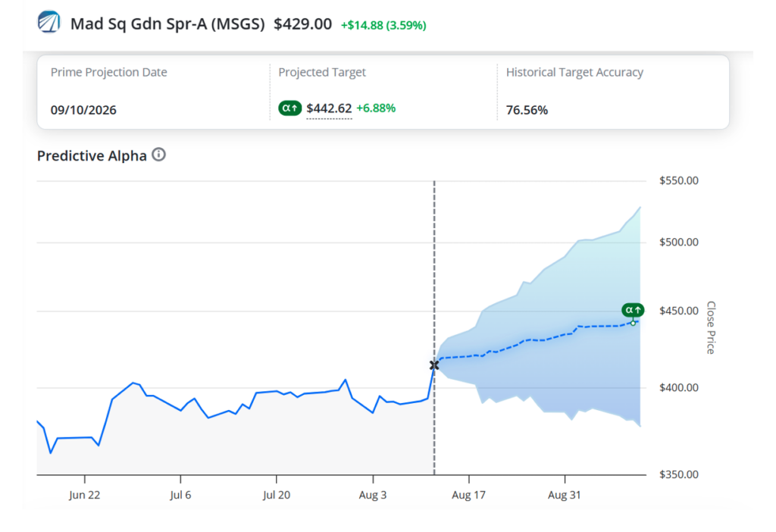Click the Close Price axis title
The image size is (776, 532).
[x=711, y=327]
